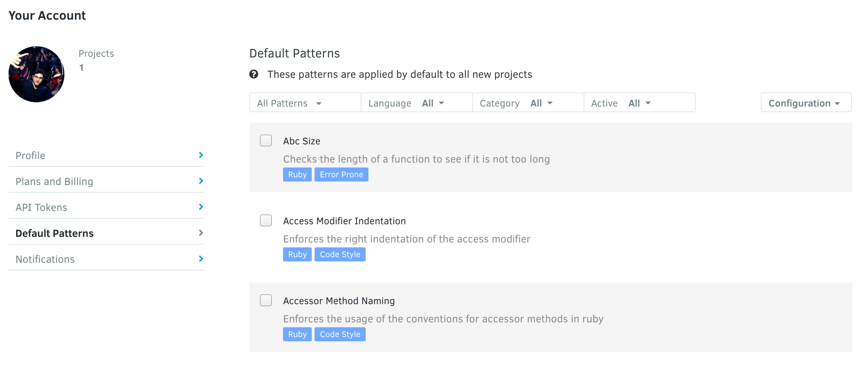The image size is (868, 370).
Task: Open the Notifications settings
Action: [x=45, y=259]
